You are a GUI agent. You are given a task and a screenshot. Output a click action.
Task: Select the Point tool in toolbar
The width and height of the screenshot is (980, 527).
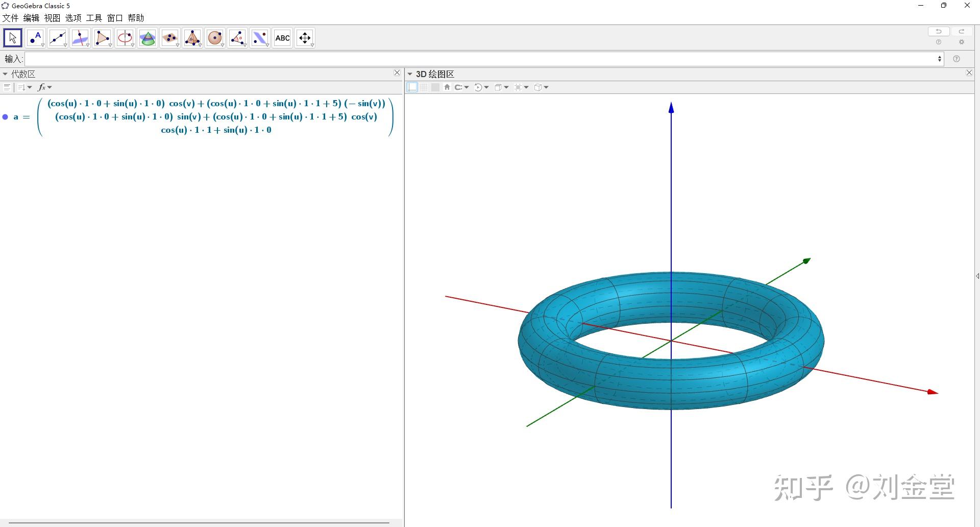[x=35, y=38]
